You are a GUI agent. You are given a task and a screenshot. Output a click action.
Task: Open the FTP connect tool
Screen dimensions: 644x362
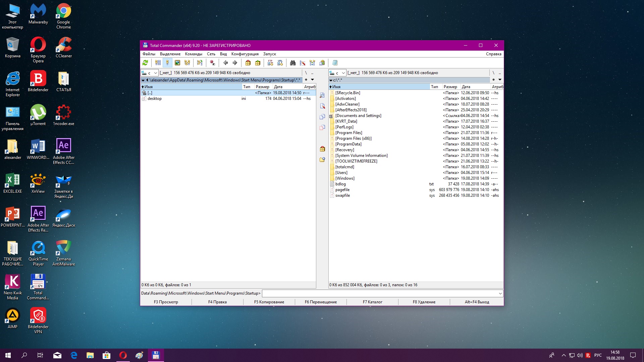tap(270, 63)
